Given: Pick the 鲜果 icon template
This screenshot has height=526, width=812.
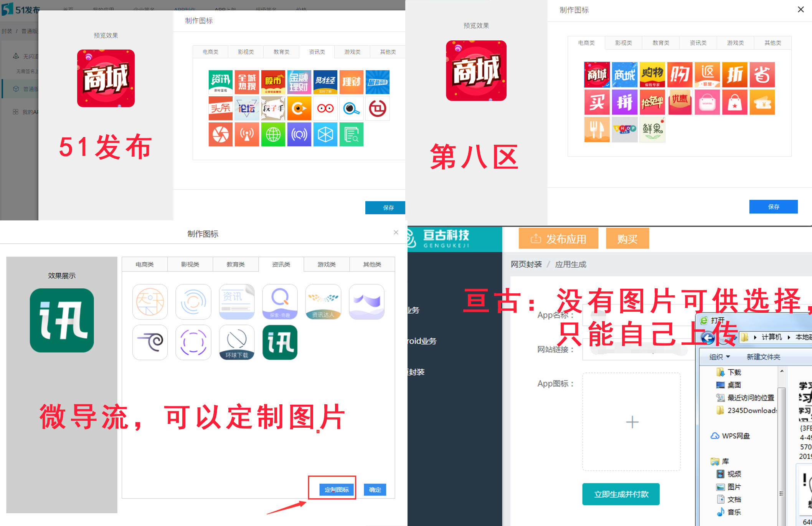Looking at the screenshot, I should coord(652,130).
